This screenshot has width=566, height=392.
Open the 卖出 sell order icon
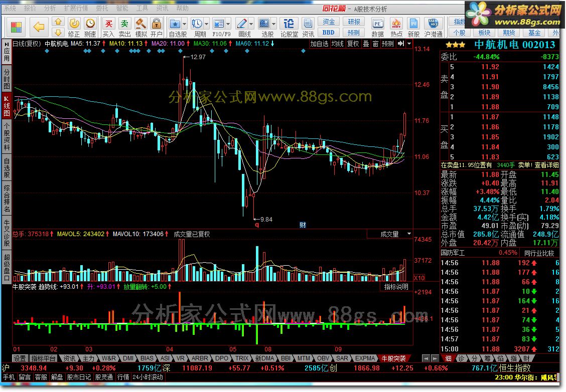[124, 28]
